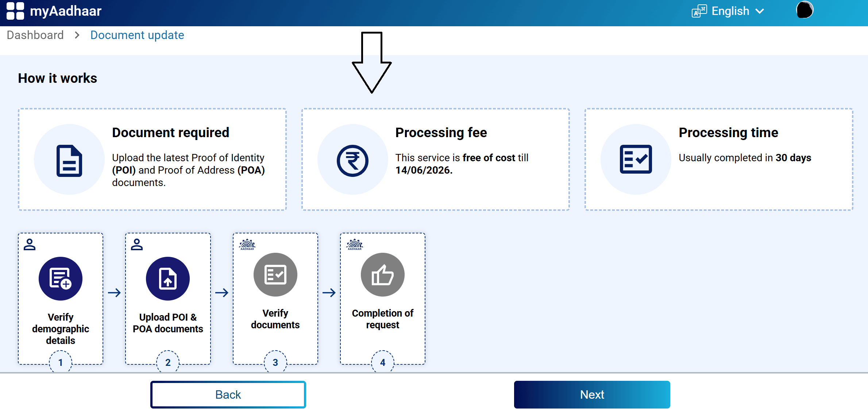Image resolution: width=868 pixels, height=414 pixels.
Task: Click the thumbs-up Completion of request icon
Action: click(x=382, y=275)
